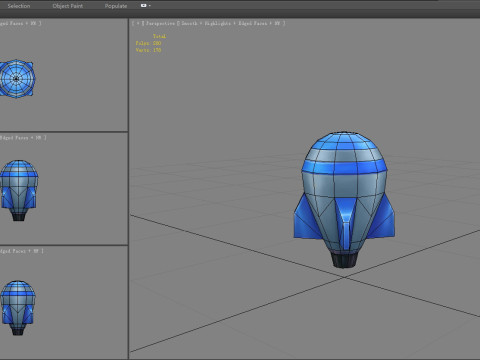Toggle the ribbon minimize button icon
Image resolution: width=480 pixels, height=360 pixels.
coord(144,6)
